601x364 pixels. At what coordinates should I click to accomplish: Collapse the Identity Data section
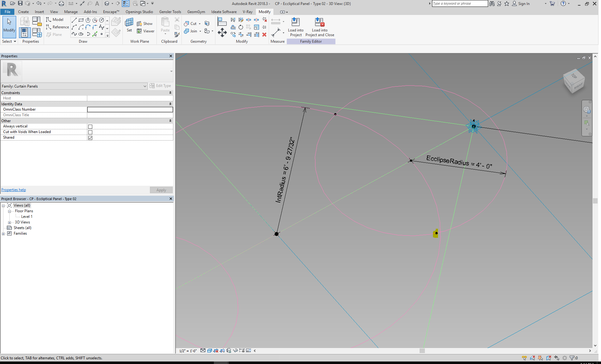point(170,104)
